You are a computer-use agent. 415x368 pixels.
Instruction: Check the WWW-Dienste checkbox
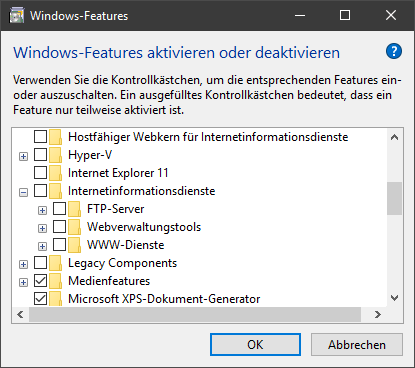[x=59, y=245]
